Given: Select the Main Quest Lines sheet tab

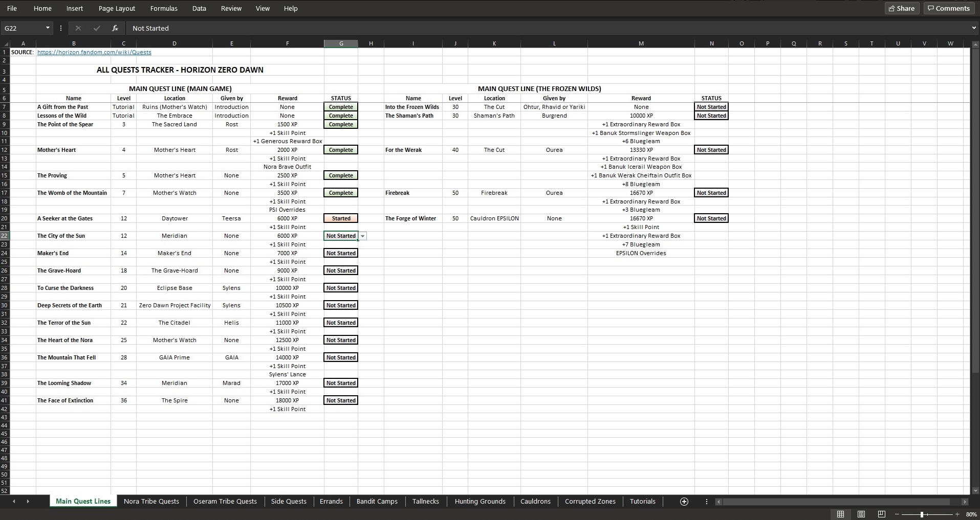Looking at the screenshot, I should click(83, 502).
